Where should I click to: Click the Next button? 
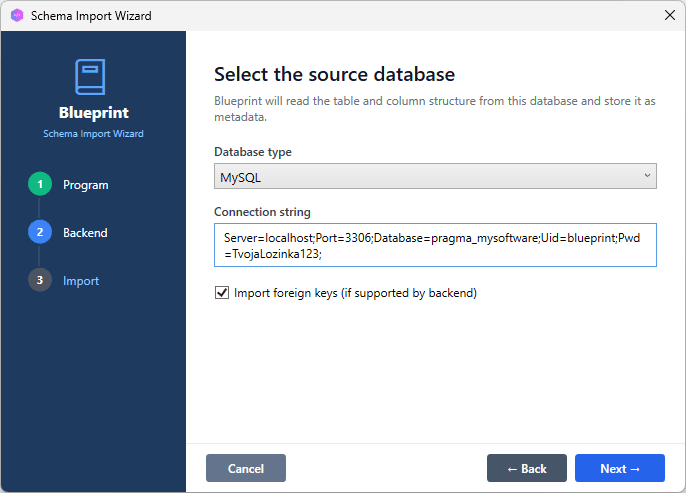620,468
